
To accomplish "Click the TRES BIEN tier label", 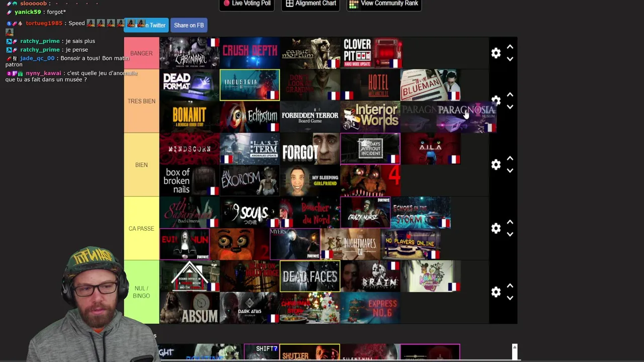I will coord(141,101).
